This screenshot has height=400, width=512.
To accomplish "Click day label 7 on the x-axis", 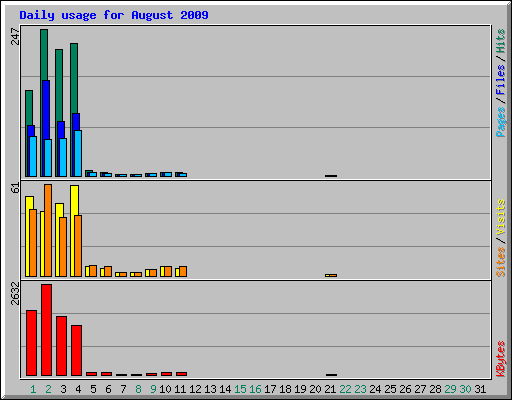I will 123,389.
